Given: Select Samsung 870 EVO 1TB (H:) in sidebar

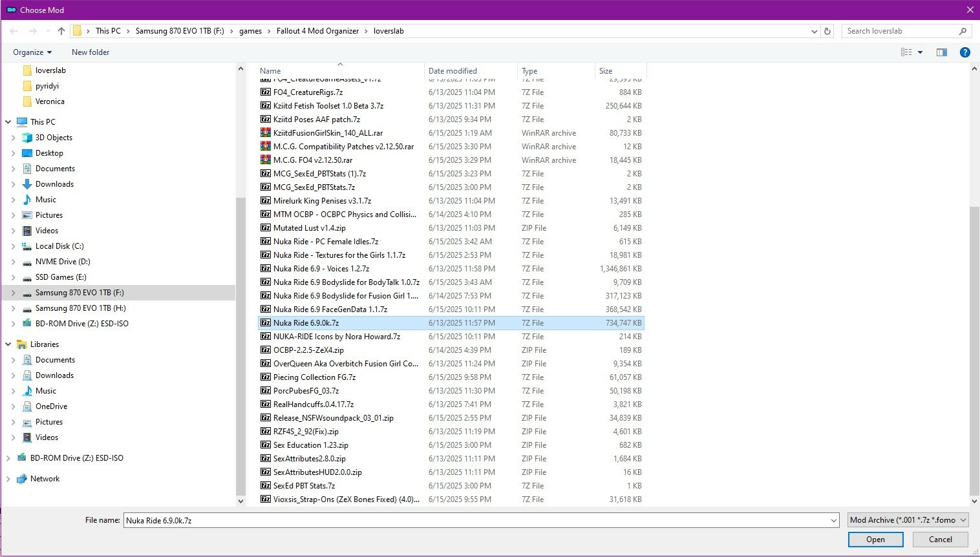Looking at the screenshot, I should pyautogui.click(x=81, y=308).
